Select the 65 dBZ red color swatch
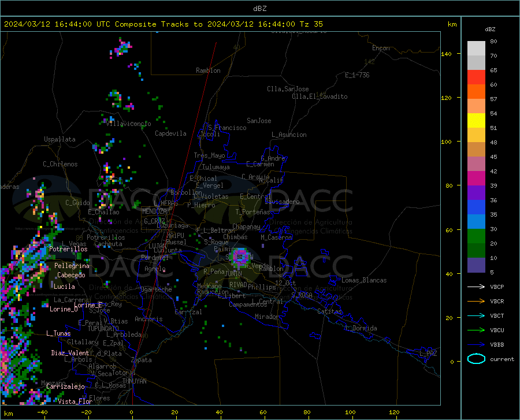Image resolution: width=520 pixels, height=420 pixels. (476, 77)
